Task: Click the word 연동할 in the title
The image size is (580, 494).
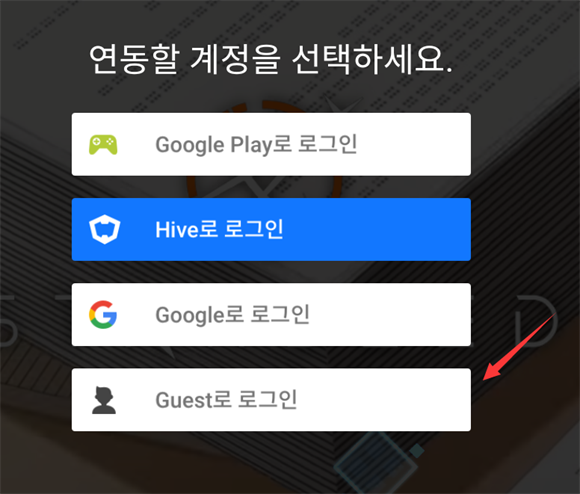Action: [x=135, y=59]
